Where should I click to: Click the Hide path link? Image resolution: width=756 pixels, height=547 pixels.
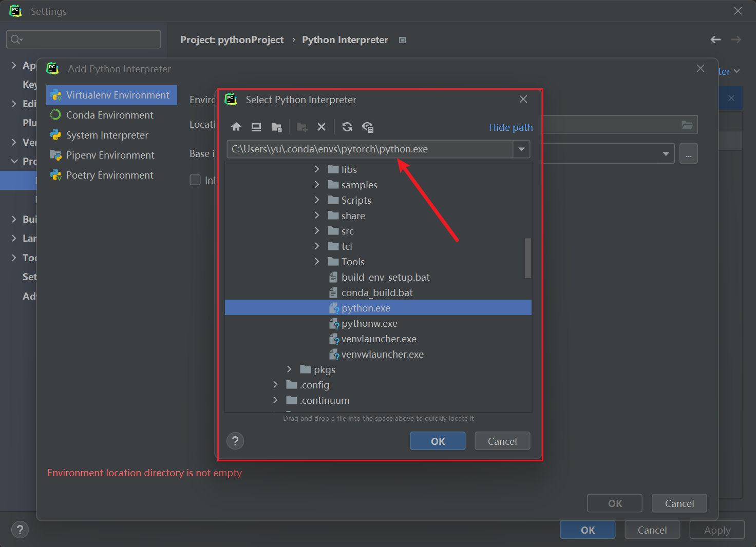click(x=511, y=127)
